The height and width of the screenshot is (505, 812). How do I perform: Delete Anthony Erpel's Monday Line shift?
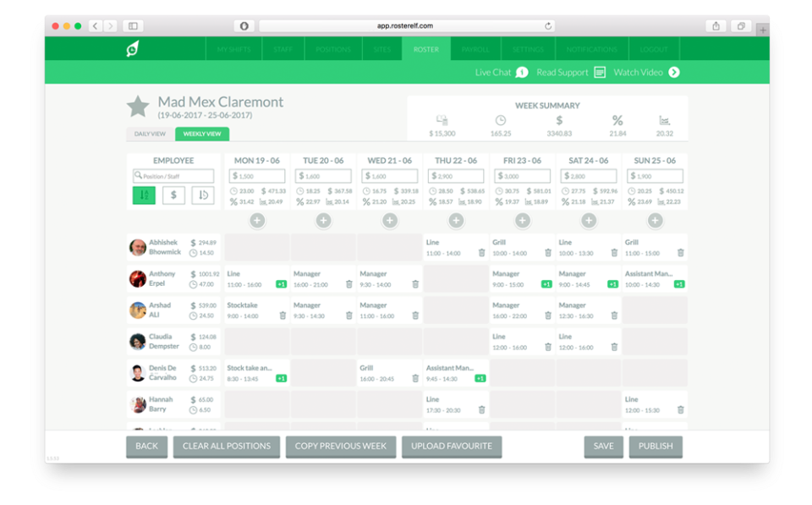[x=282, y=283]
